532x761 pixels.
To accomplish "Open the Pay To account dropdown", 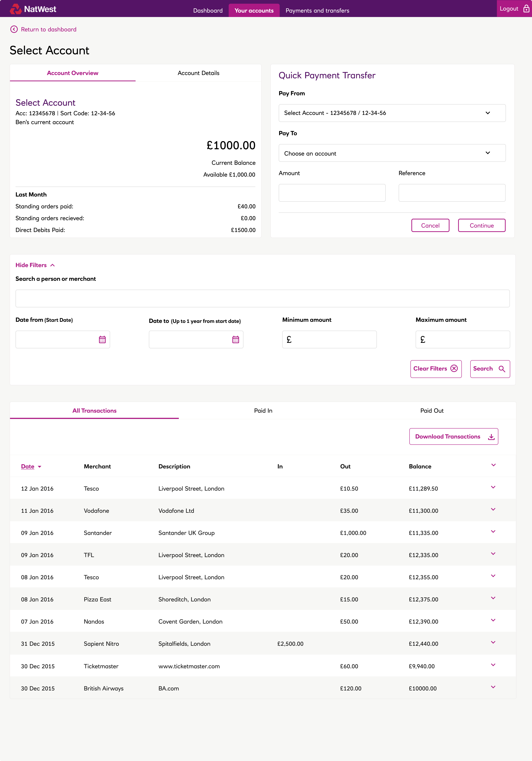I will point(392,153).
